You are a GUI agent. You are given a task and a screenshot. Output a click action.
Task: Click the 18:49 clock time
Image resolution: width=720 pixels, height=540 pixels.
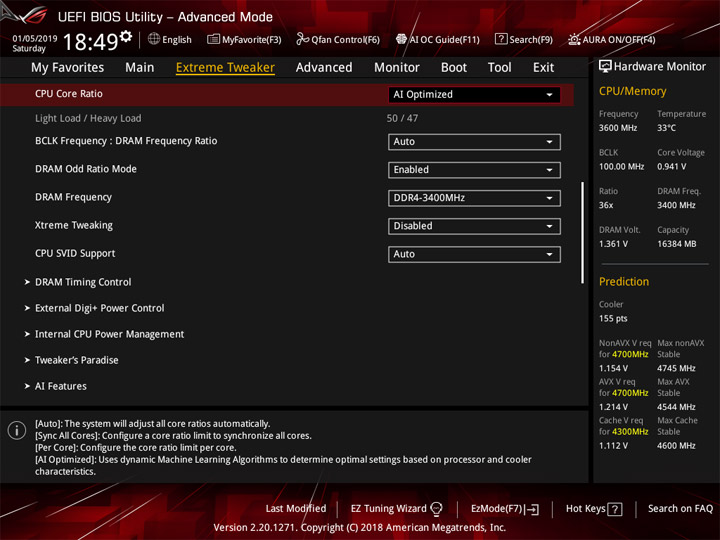coord(90,42)
